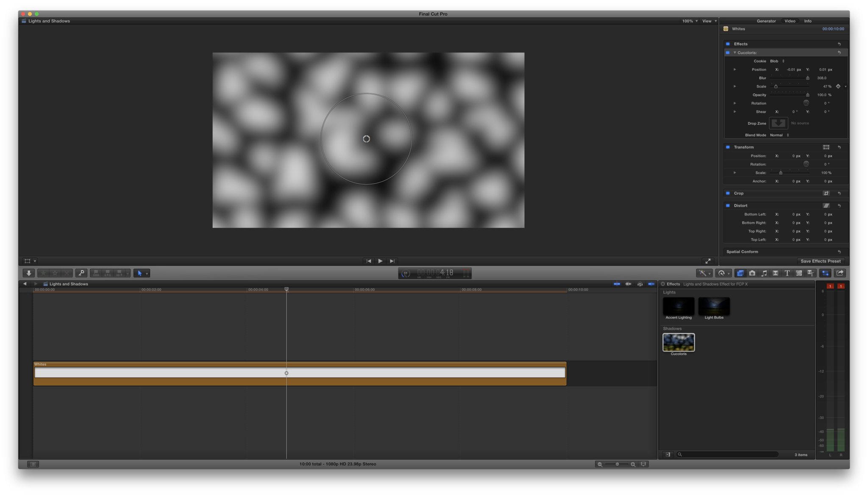Open the Transitions browser
The height and width of the screenshot is (495, 868).
(776, 273)
